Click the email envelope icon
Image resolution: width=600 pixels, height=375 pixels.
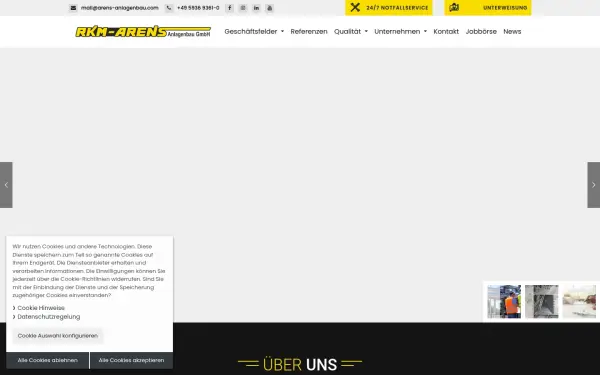73,8
